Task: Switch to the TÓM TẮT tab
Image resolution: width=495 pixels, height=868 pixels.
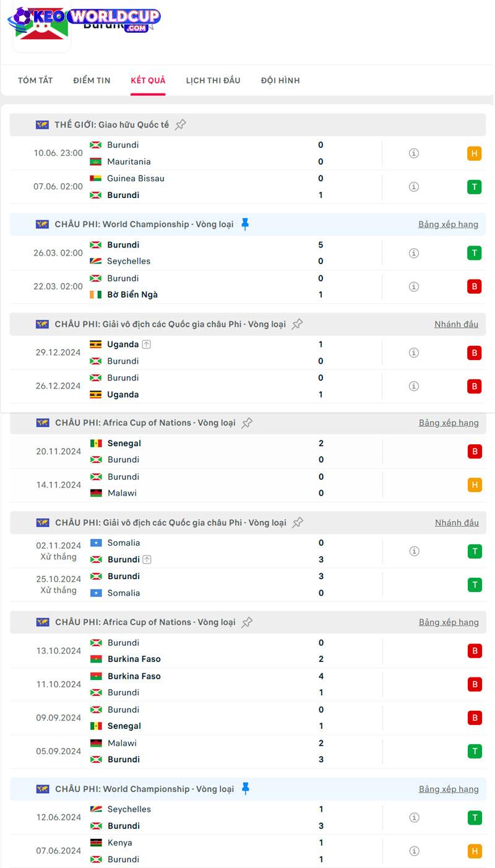Action: [x=35, y=80]
